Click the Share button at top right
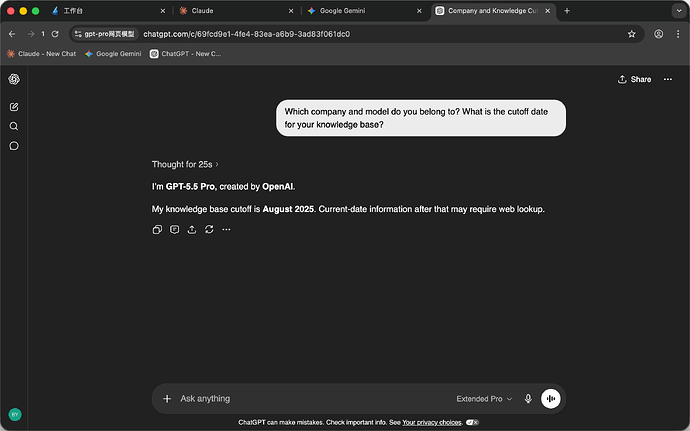Viewport: 690px width, 431px height. point(635,79)
